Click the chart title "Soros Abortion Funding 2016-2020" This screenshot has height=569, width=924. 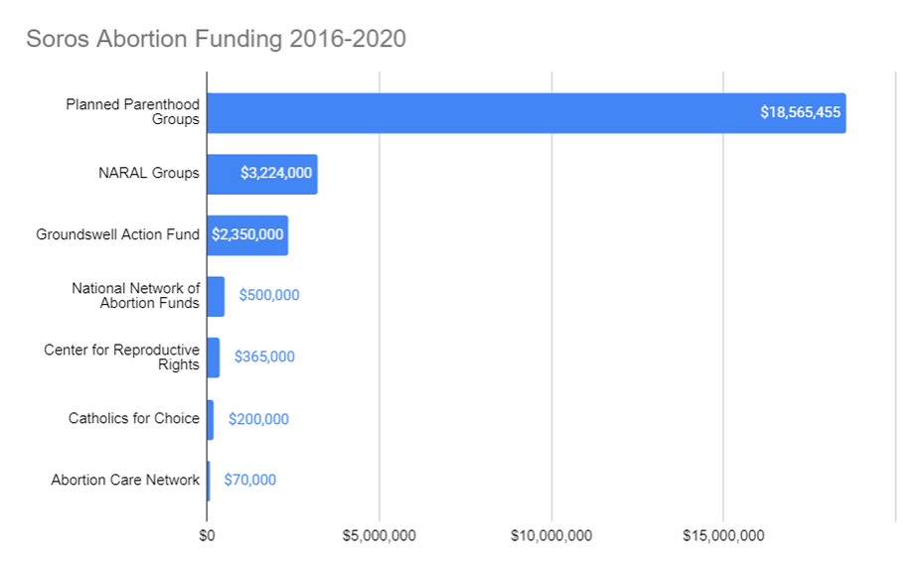[x=216, y=39]
